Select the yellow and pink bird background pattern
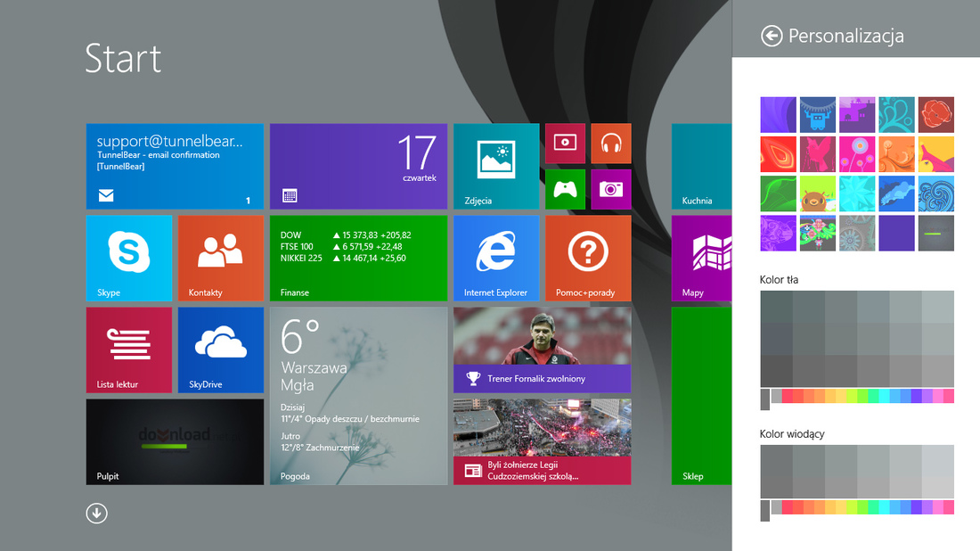Viewport: 980px width, 551px height. click(x=936, y=154)
